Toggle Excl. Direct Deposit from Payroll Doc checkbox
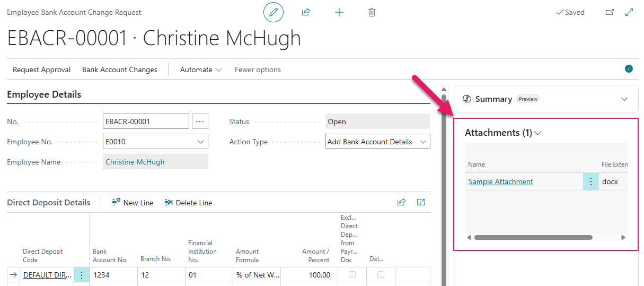 [352, 275]
